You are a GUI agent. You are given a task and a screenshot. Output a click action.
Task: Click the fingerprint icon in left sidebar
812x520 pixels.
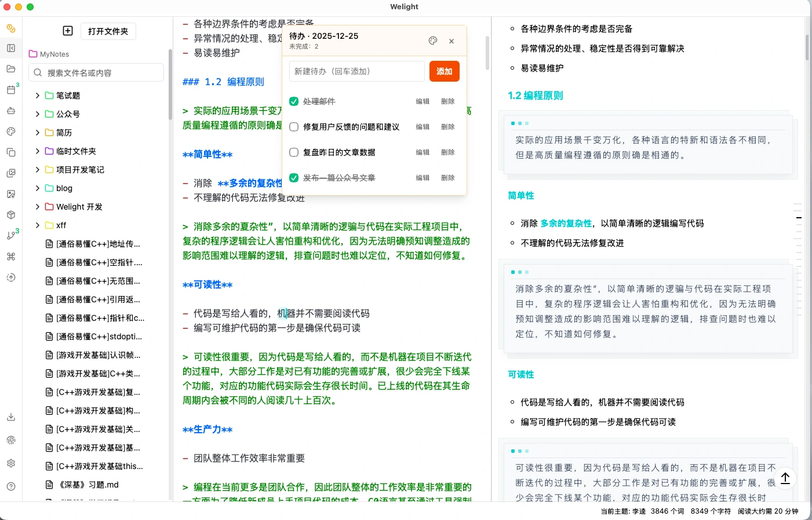pos(11,440)
